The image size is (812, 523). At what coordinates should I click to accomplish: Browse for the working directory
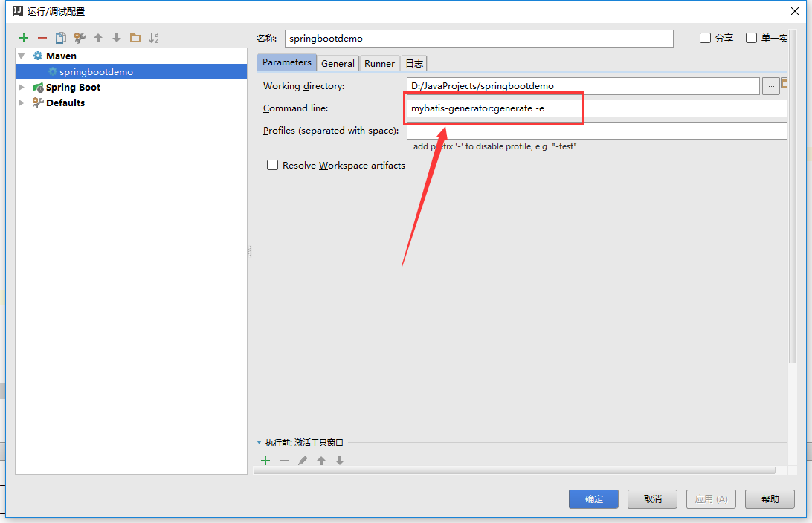point(770,86)
